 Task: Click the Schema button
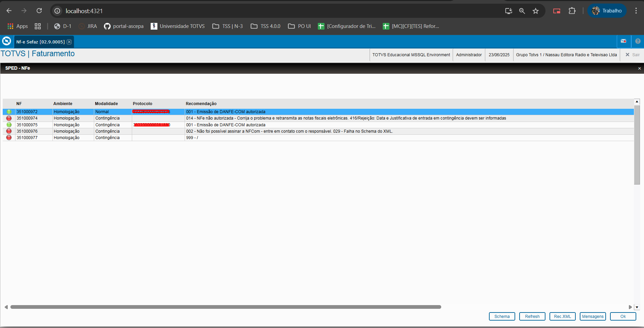(502, 317)
